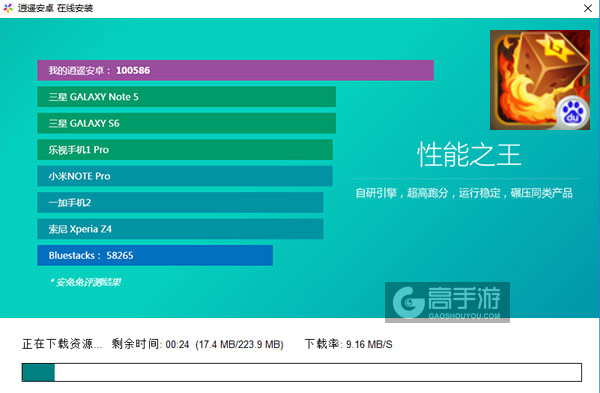Viewport: 600px width, 393px height.
Task: Click the 逍遥安卓 在线安装 window title
Action: (x=55, y=8)
